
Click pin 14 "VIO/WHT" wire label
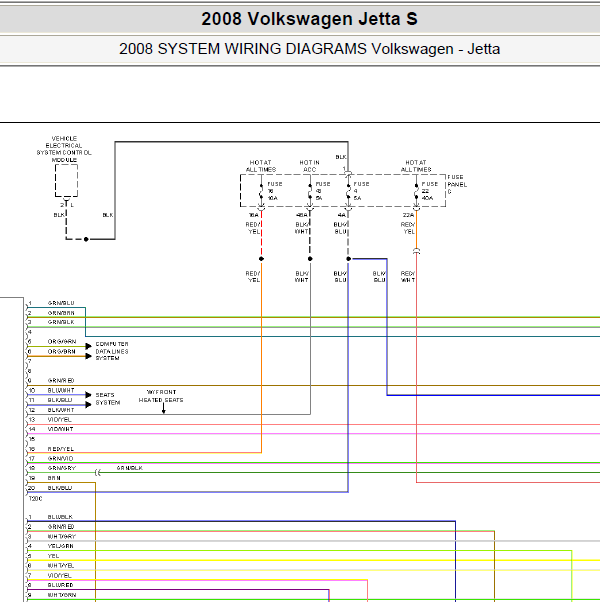[60, 429]
